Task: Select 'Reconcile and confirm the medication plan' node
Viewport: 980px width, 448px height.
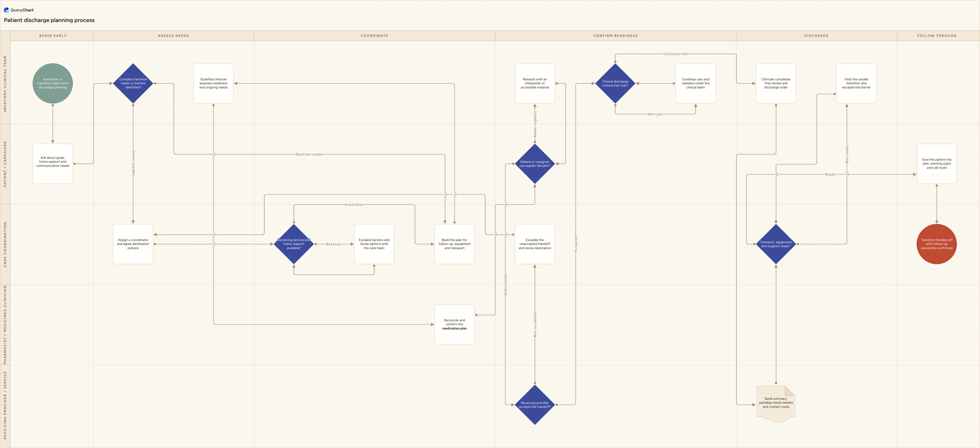Action: [x=455, y=324]
